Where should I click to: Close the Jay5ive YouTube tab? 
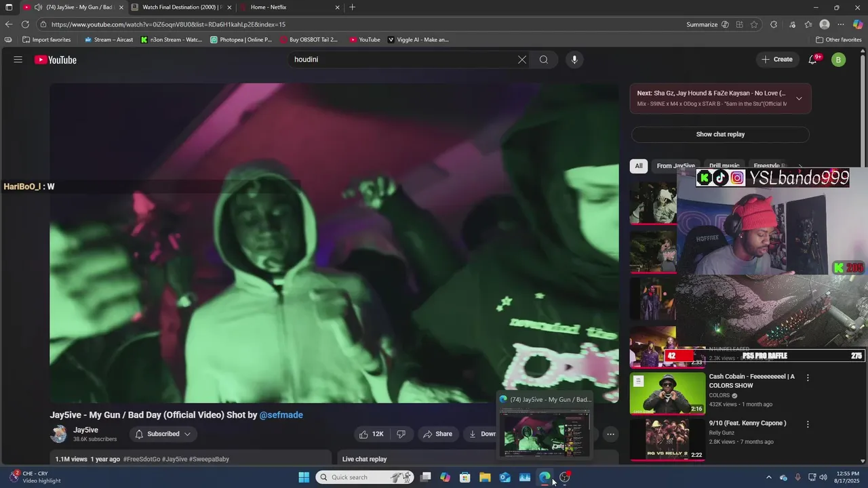tap(121, 7)
